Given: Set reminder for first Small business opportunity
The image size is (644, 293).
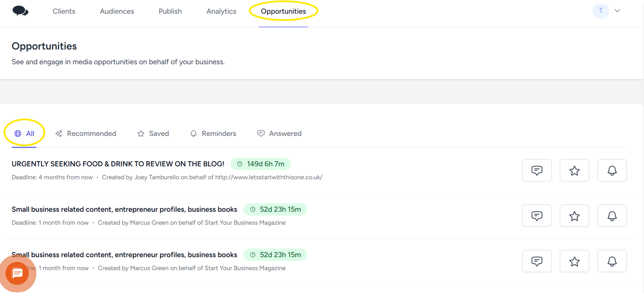Looking at the screenshot, I should (x=612, y=216).
